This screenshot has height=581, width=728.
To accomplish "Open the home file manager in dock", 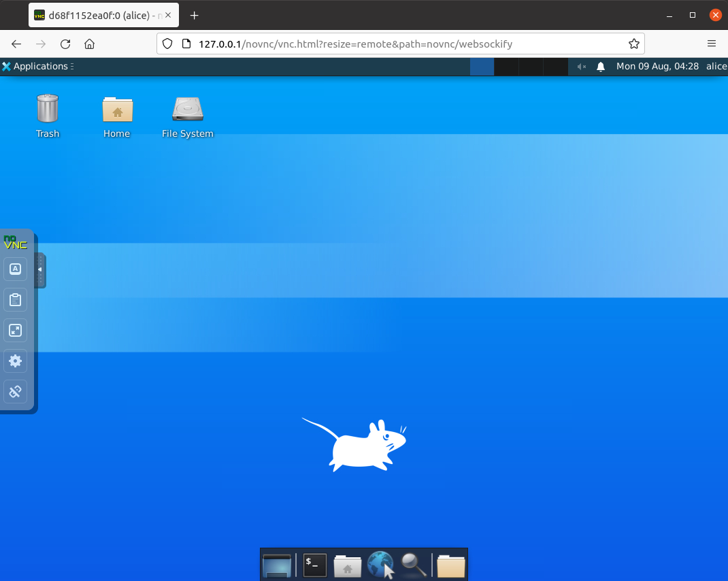I will pyautogui.click(x=348, y=565).
